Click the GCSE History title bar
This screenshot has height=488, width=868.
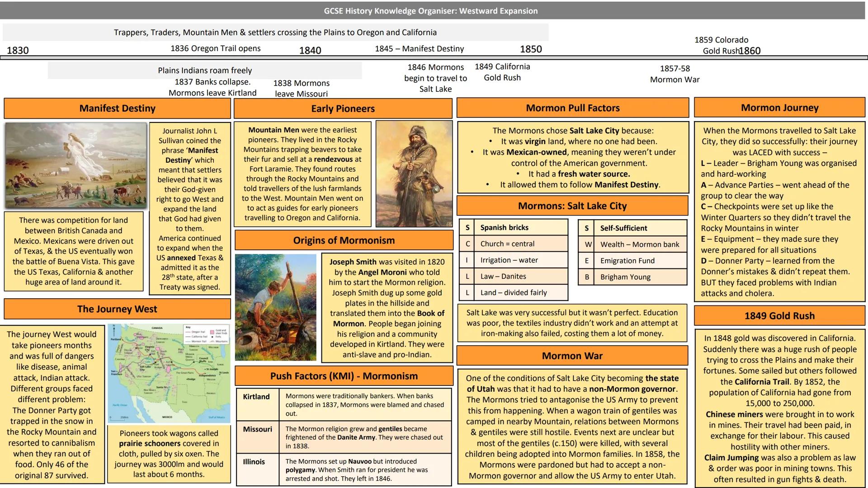pos(430,11)
